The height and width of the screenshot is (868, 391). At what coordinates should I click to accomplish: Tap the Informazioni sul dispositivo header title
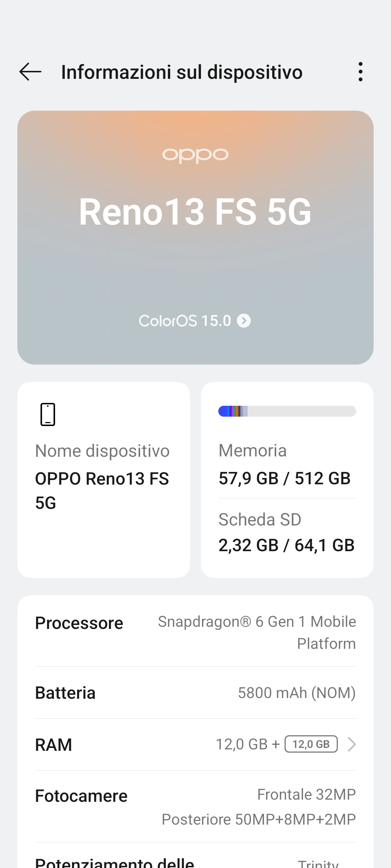pyautogui.click(x=182, y=72)
